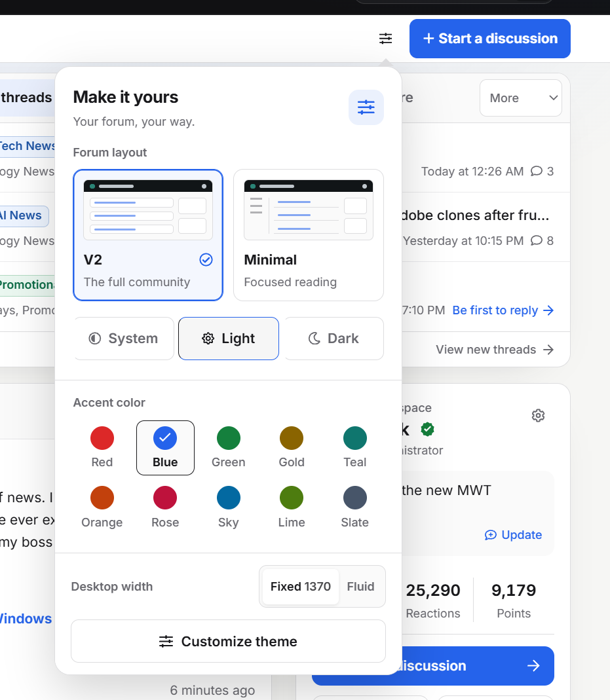610x700 pixels.
Task: Click the green verified badge icon
Action: [427, 430]
